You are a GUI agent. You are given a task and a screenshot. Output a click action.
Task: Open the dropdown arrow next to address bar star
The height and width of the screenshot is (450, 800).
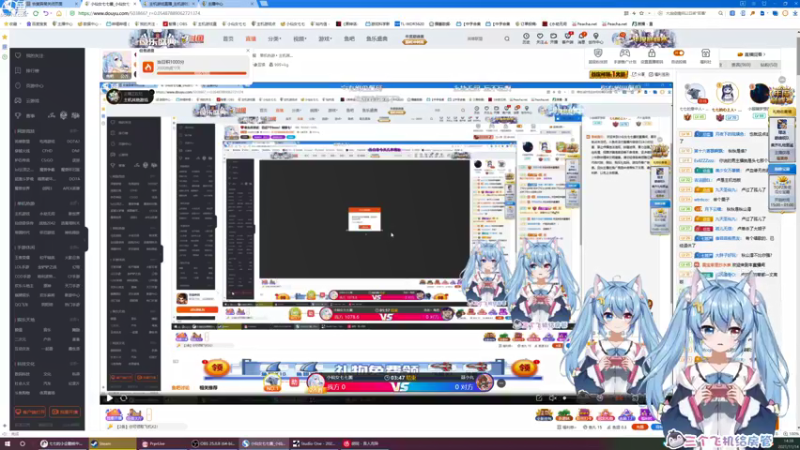pyautogui.click(x=648, y=13)
